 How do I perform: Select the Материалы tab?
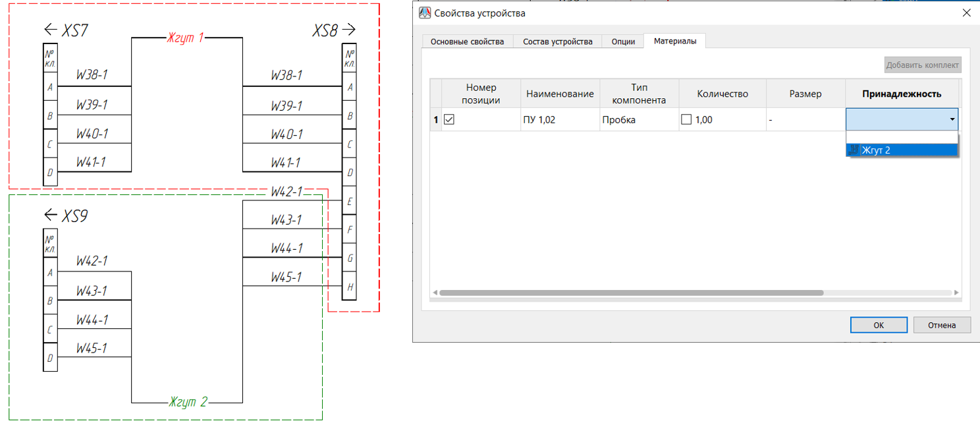pos(674,41)
